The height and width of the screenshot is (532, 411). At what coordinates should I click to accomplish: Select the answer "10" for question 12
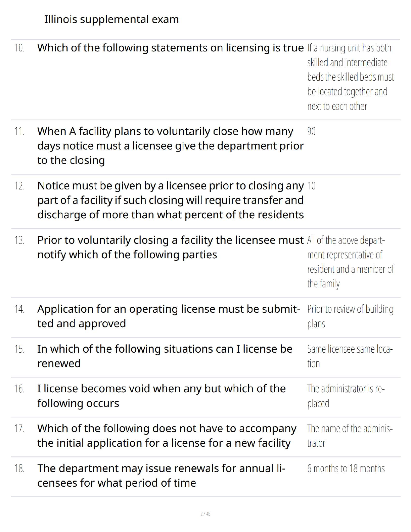(x=311, y=186)
